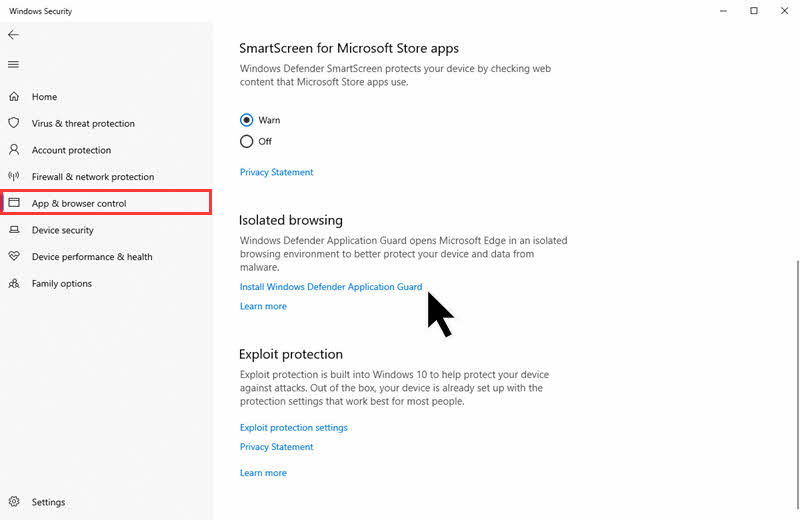Click the vertical scrollbar thumb
This screenshot has height=520, width=800.
(797, 384)
